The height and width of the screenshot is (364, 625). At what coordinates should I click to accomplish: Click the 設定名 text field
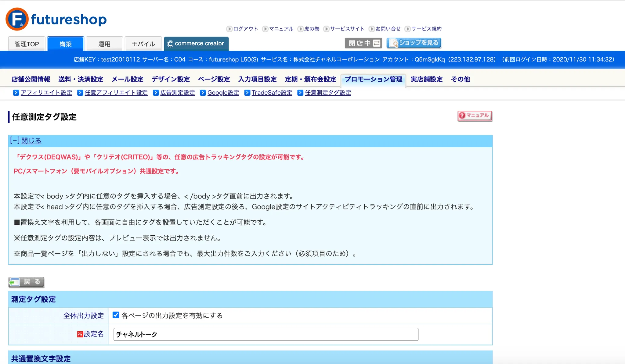(266, 334)
